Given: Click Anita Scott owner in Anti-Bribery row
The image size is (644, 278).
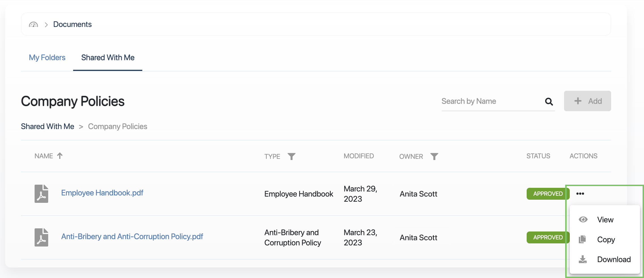Looking at the screenshot, I should pyautogui.click(x=418, y=238).
